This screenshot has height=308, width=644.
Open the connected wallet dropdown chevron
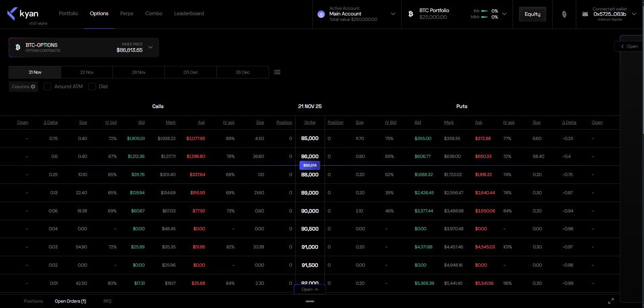(x=634, y=14)
